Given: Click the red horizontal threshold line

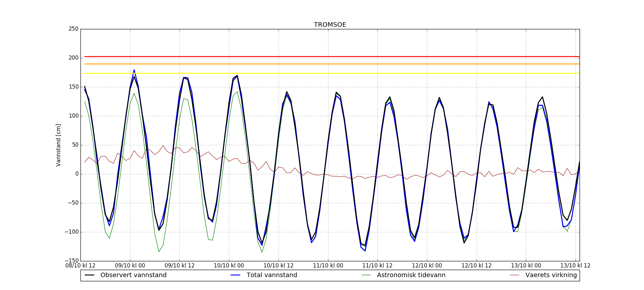Looking at the screenshot, I should (x=322, y=57).
